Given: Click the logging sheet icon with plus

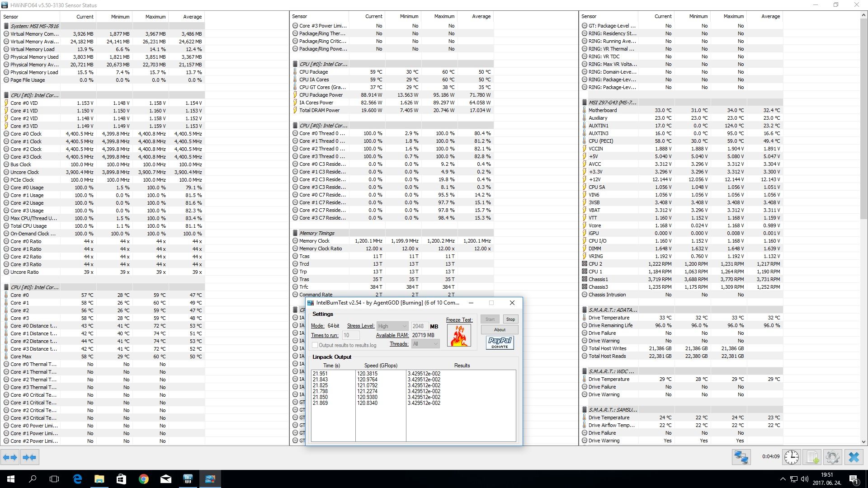Looking at the screenshot, I should click(x=812, y=457).
